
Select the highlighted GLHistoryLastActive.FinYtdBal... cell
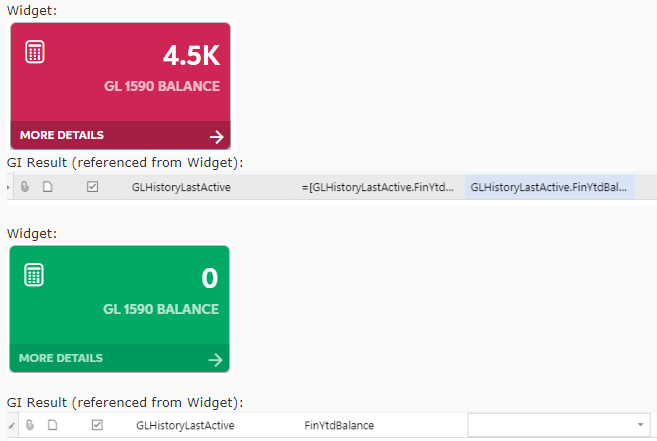pyautogui.click(x=549, y=187)
